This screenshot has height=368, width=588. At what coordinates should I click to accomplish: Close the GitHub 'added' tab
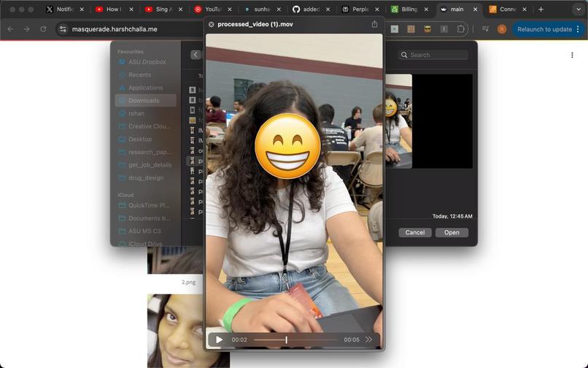328,9
